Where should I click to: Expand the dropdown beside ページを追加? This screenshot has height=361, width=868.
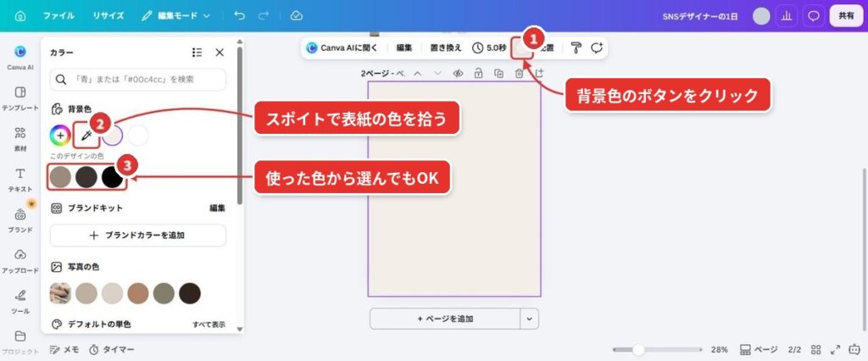(529, 319)
